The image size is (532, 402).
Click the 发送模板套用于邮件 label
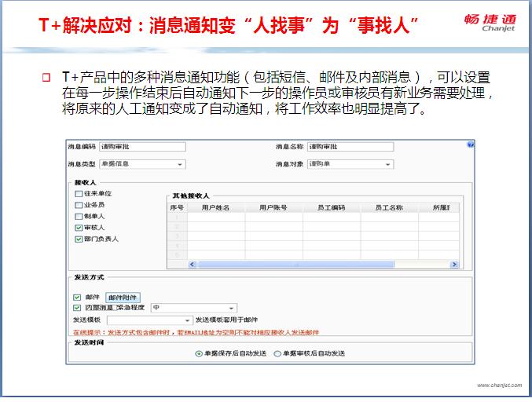pyautogui.click(x=226, y=320)
